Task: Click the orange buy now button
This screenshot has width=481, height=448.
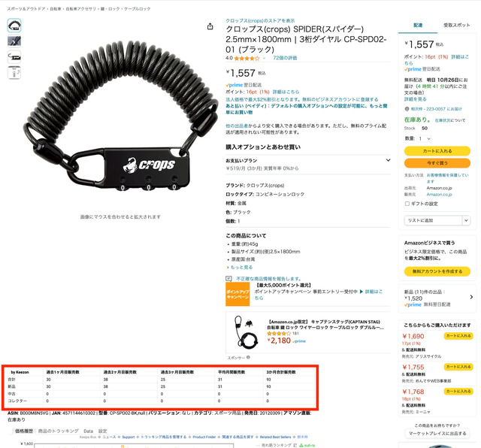Action: 437,163
